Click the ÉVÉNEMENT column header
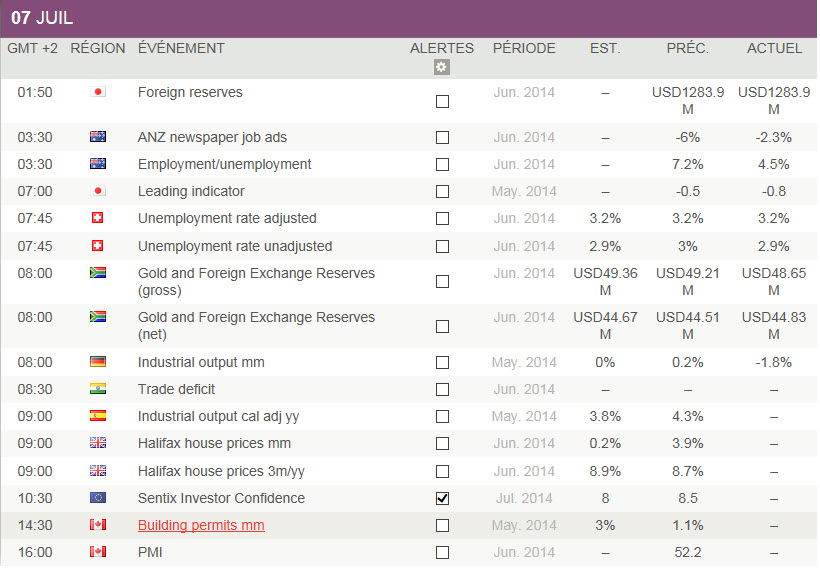Screen dimensions: 820x573 (181, 48)
